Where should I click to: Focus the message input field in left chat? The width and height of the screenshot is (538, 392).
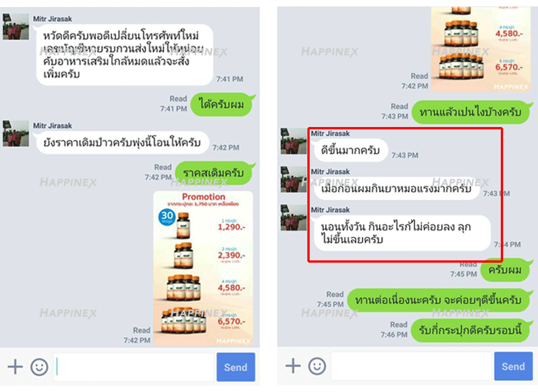click(x=134, y=367)
